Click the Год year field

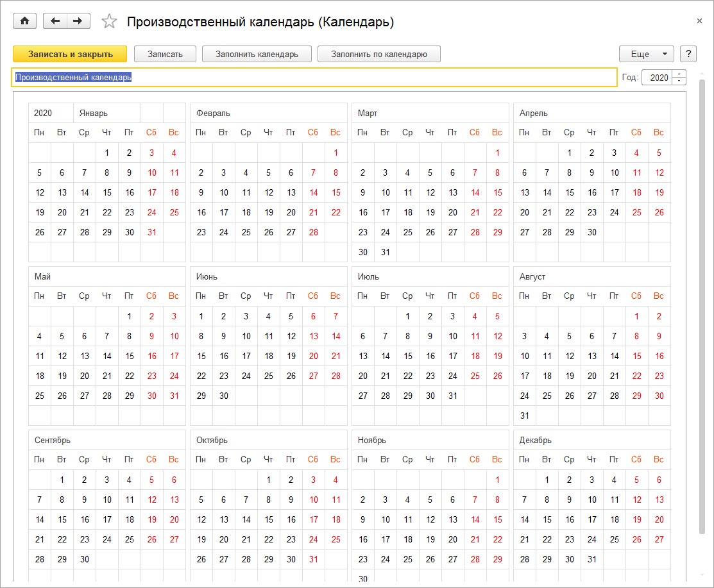657,78
